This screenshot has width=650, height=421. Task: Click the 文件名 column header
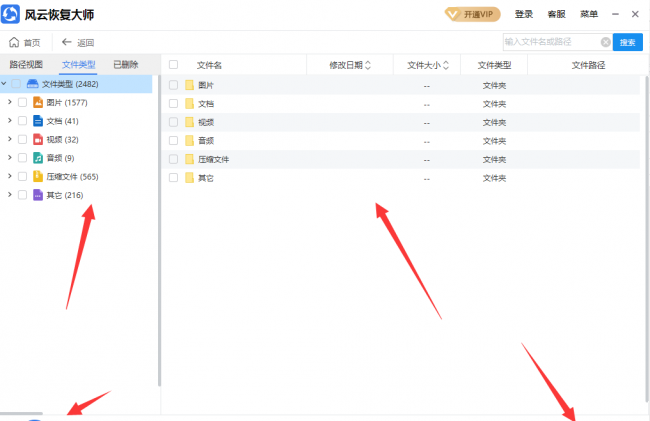click(x=209, y=65)
